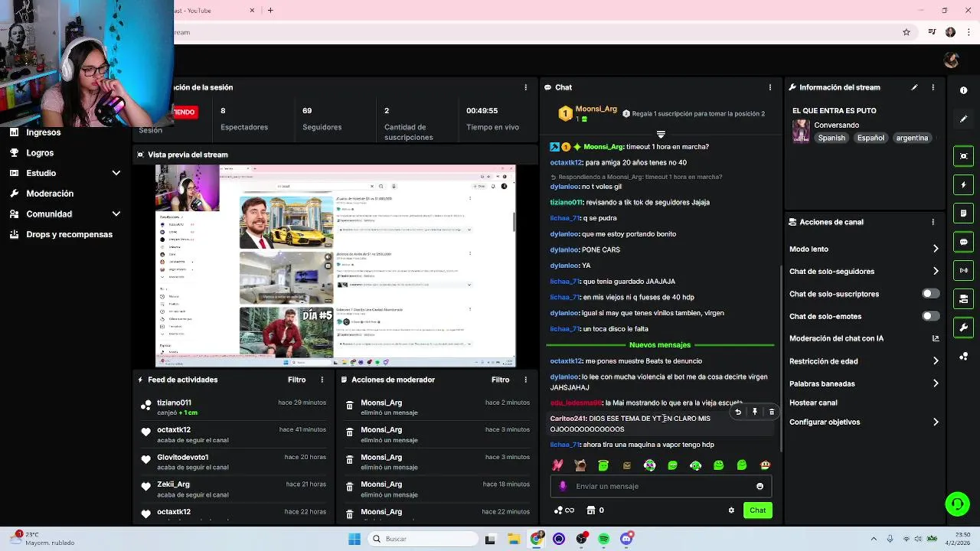Image resolution: width=980 pixels, height=551 pixels.
Task: Click the chat bubble quick action icon
Action: coord(963,242)
